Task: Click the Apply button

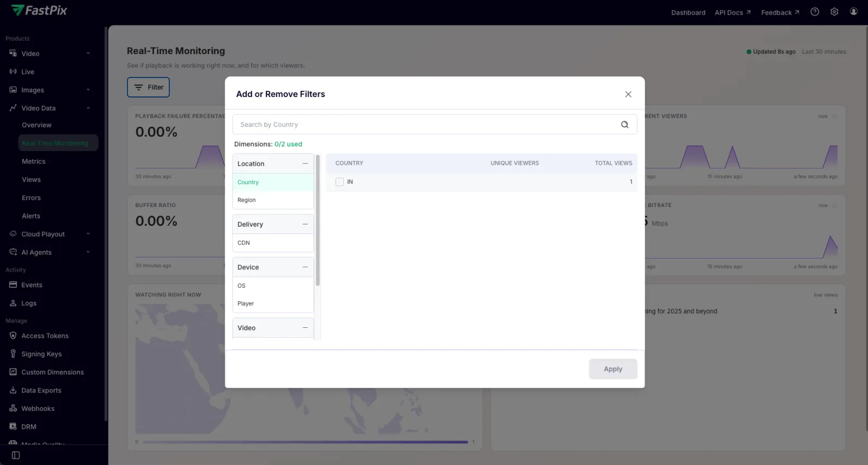Action: [613, 369]
